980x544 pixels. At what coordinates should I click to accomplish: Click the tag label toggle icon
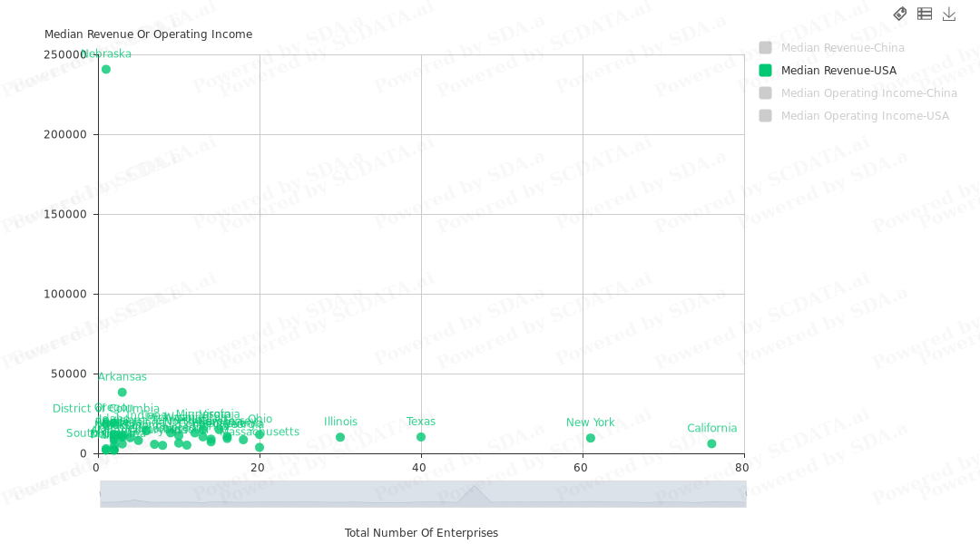pos(900,14)
